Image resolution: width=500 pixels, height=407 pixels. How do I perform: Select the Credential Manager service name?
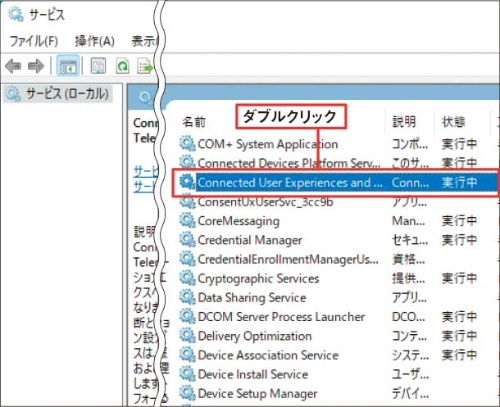click(250, 240)
